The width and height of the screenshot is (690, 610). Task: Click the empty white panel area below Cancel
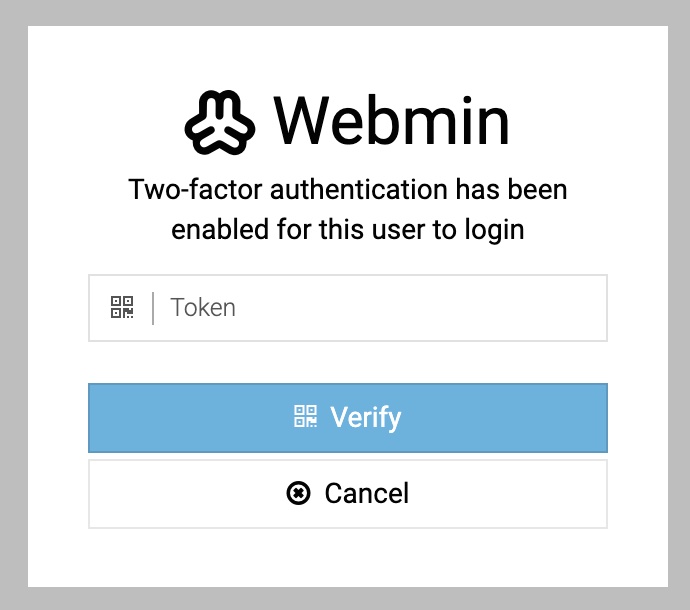(348, 557)
